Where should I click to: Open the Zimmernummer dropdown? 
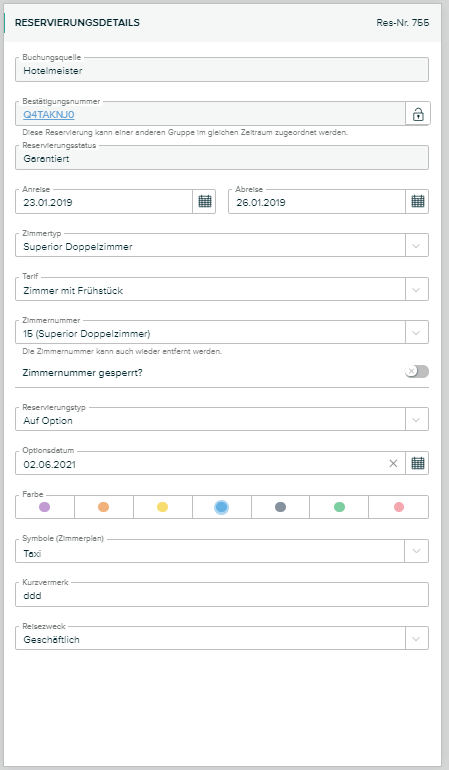417,332
